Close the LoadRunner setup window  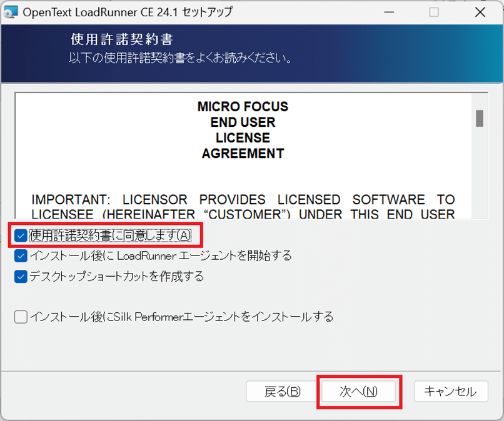480,12
